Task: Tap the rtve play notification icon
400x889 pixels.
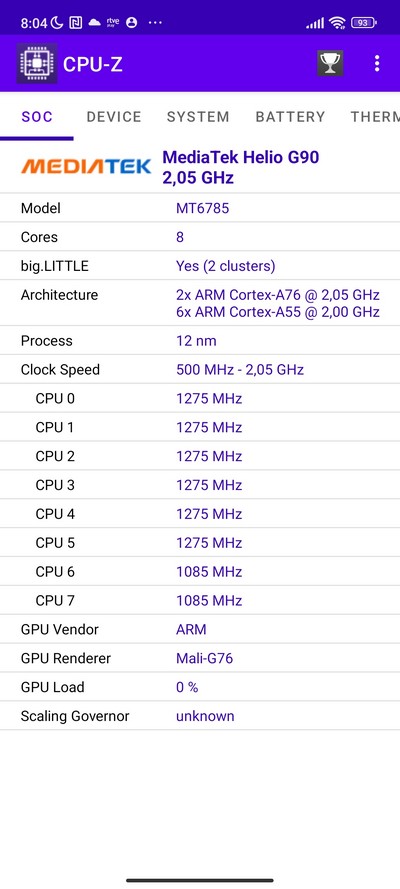Action: pos(113,23)
